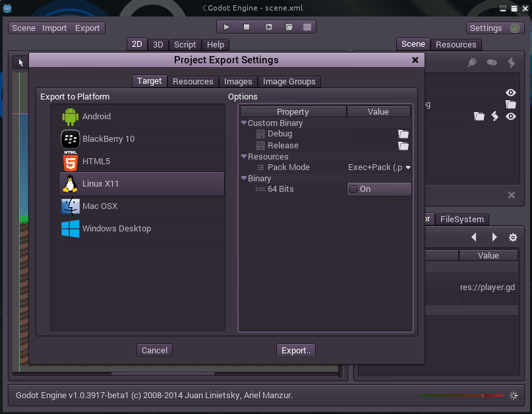
Task: Open the Image Groups tab
Action: (x=289, y=82)
